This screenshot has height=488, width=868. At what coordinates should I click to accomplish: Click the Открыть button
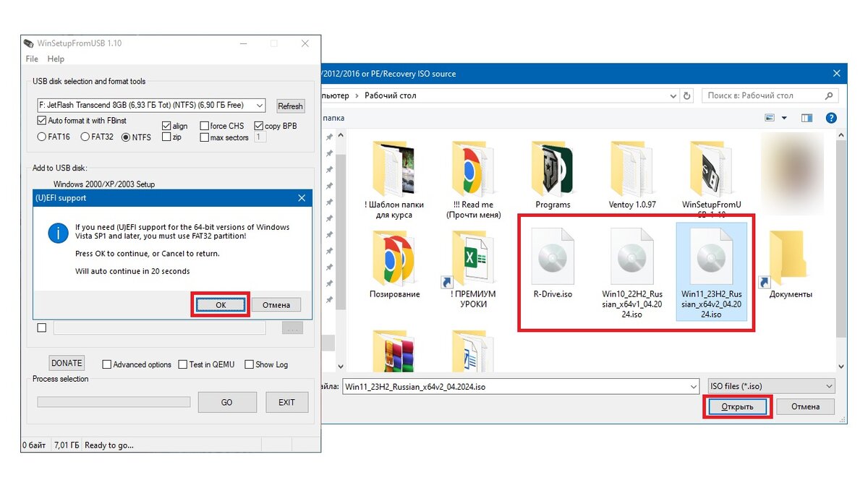pyautogui.click(x=736, y=406)
